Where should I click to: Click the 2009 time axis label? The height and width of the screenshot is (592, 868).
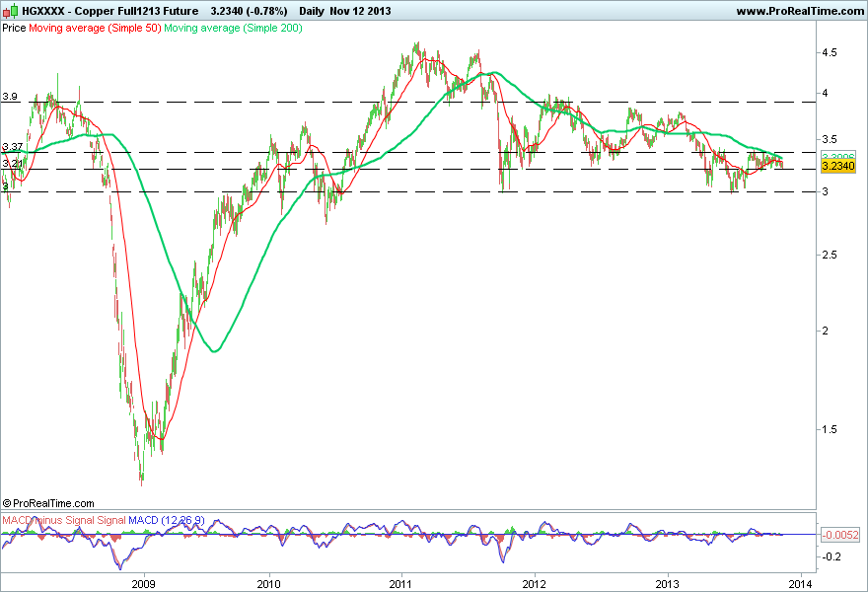tap(143, 584)
